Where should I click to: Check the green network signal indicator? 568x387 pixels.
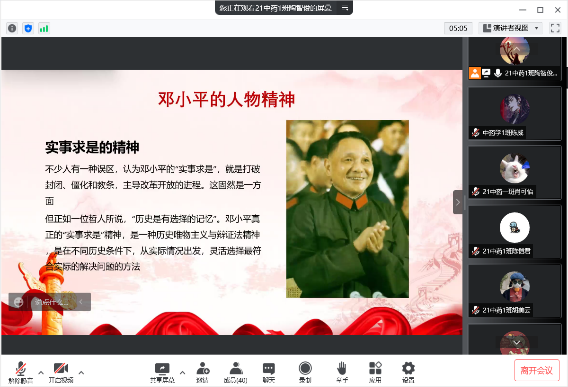[44, 28]
